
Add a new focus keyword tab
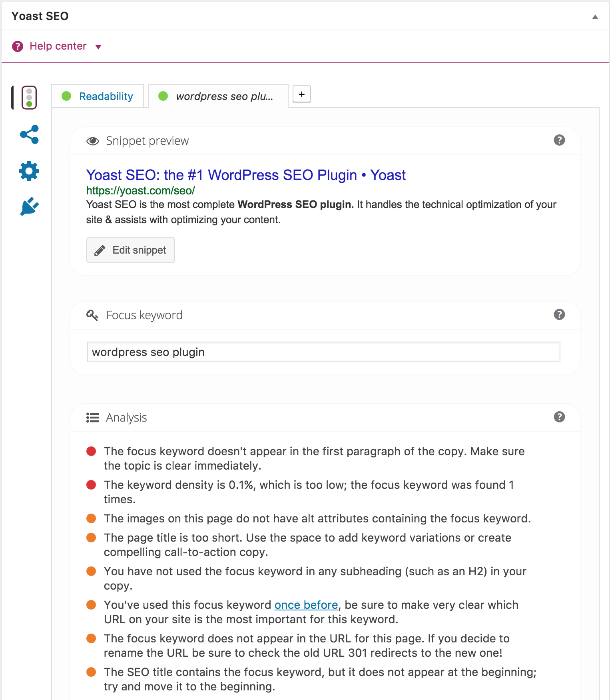click(x=301, y=94)
